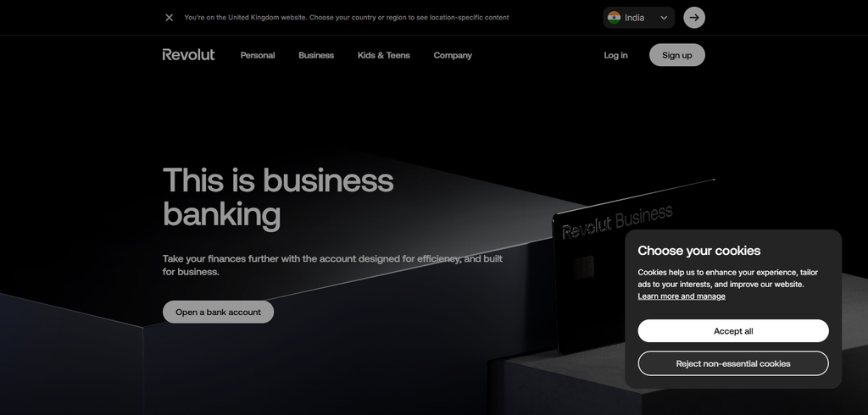Open the Kids & Teens menu

coord(384,55)
